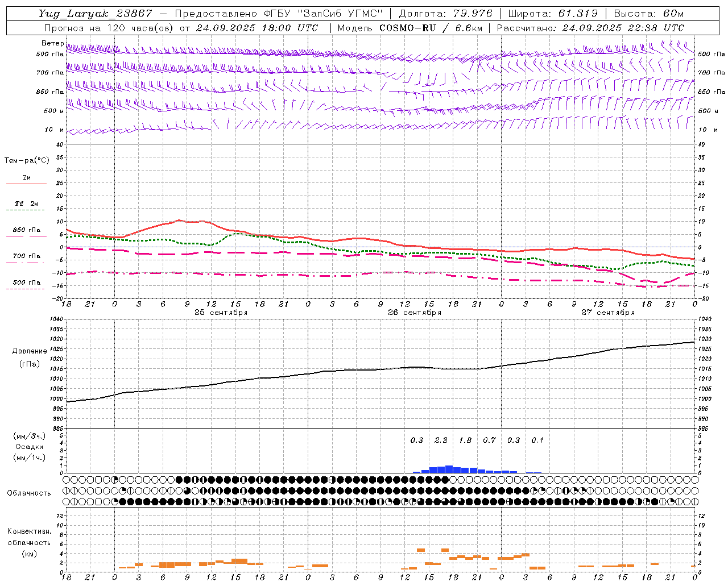Screen dimensions: 728x582
Task: Click the "Тем-ра(°C)" temperature panel label
Action: coord(27,161)
